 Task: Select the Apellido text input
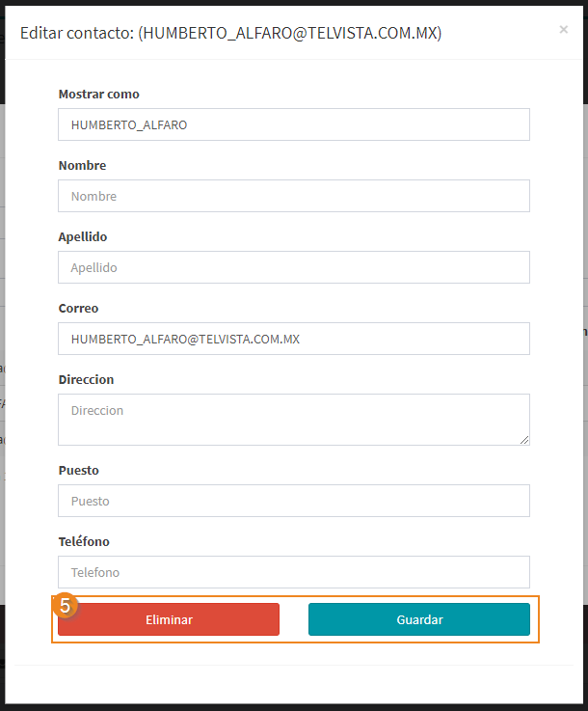[x=294, y=267]
